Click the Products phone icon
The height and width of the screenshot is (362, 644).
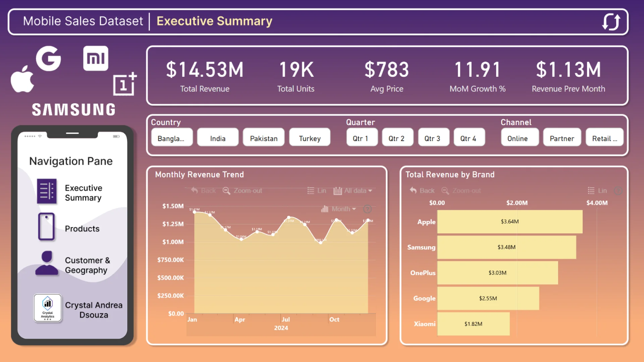[x=46, y=227]
